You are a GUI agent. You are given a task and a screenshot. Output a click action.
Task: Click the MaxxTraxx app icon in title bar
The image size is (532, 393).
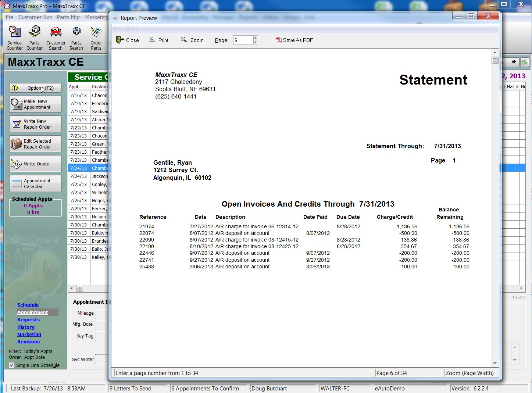click(7, 6)
